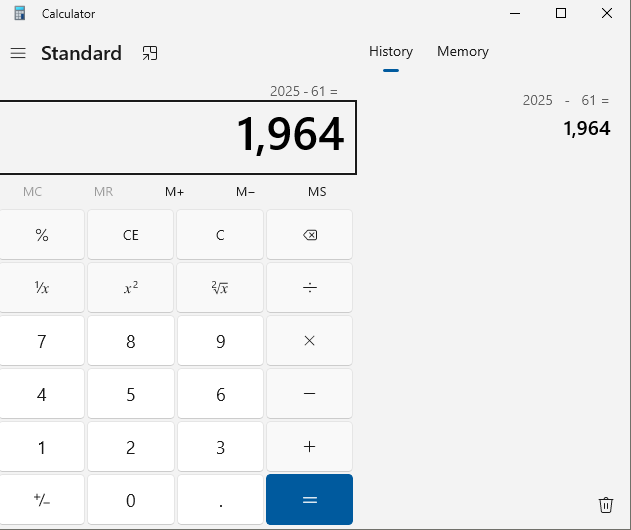Click the equals button
This screenshot has height=530, width=631.
(x=309, y=499)
